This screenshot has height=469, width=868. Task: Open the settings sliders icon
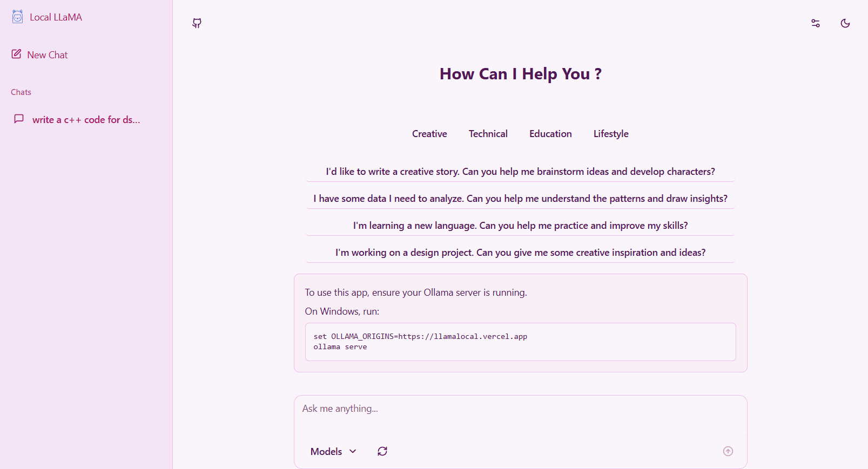click(x=816, y=23)
